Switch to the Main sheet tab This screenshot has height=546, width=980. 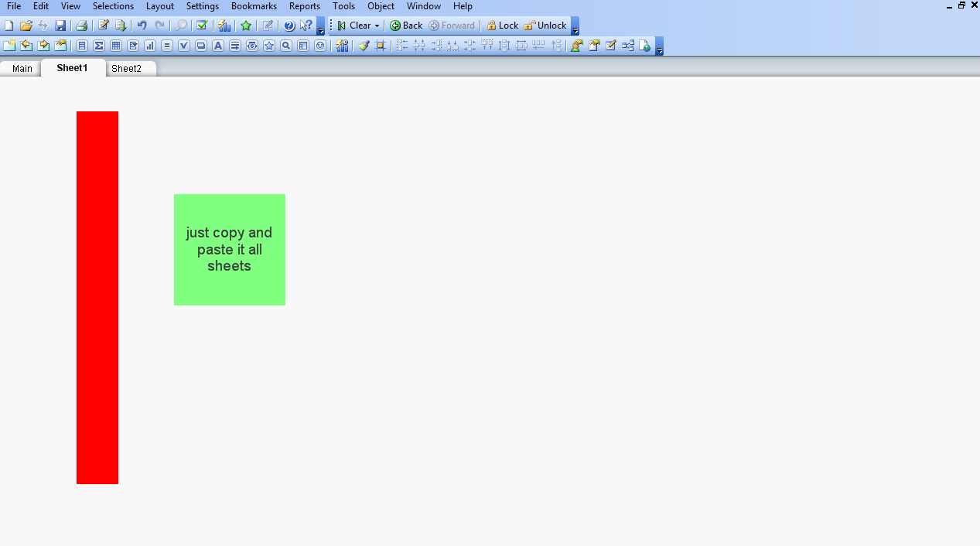click(22, 69)
